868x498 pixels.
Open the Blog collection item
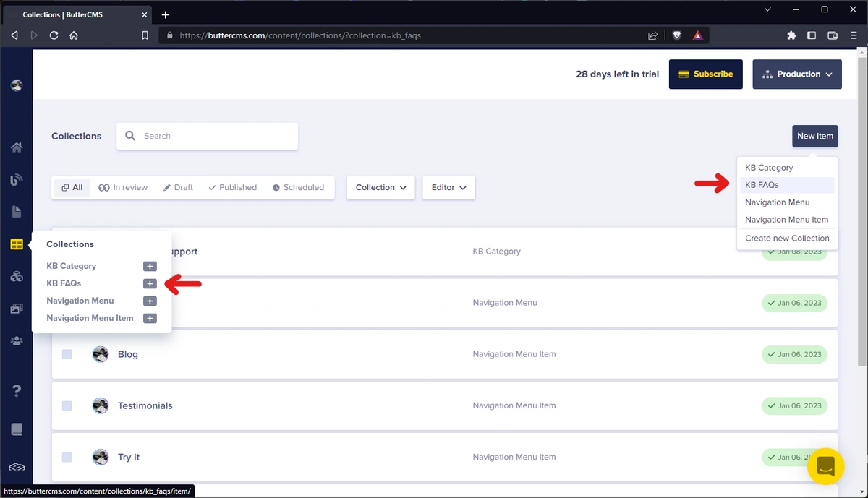[128, 354]
